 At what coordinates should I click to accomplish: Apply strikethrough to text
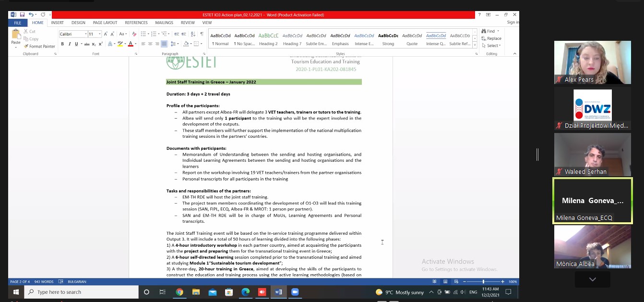coord(87,44)
